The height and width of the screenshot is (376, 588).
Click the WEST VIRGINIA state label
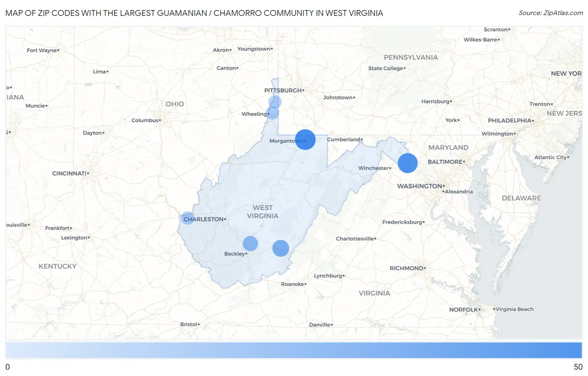tap(263, 212)
